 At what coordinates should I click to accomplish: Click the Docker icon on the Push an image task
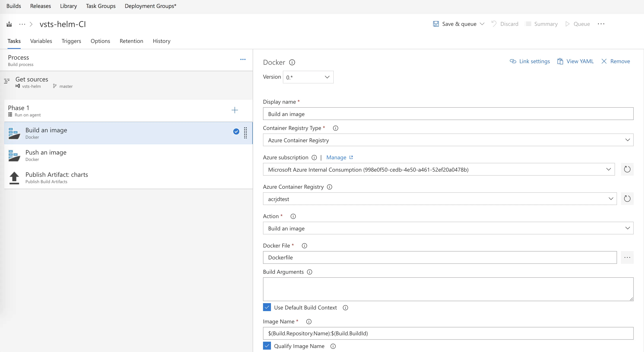pyautogui.click(x=14, y=156)
